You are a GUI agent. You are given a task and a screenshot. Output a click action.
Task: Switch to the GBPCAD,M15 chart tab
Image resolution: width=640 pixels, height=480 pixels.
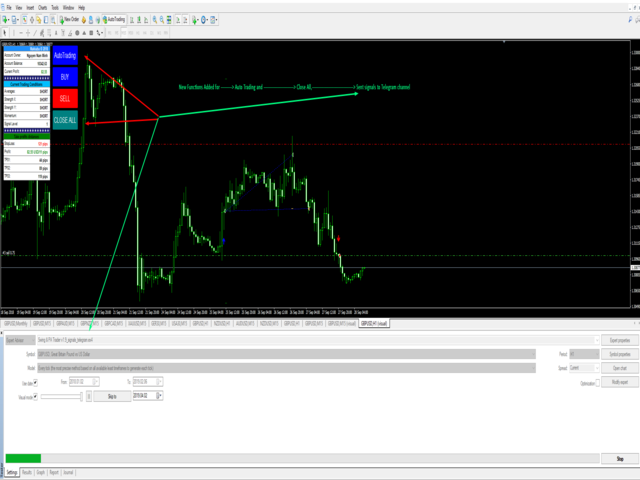[113, 324]
